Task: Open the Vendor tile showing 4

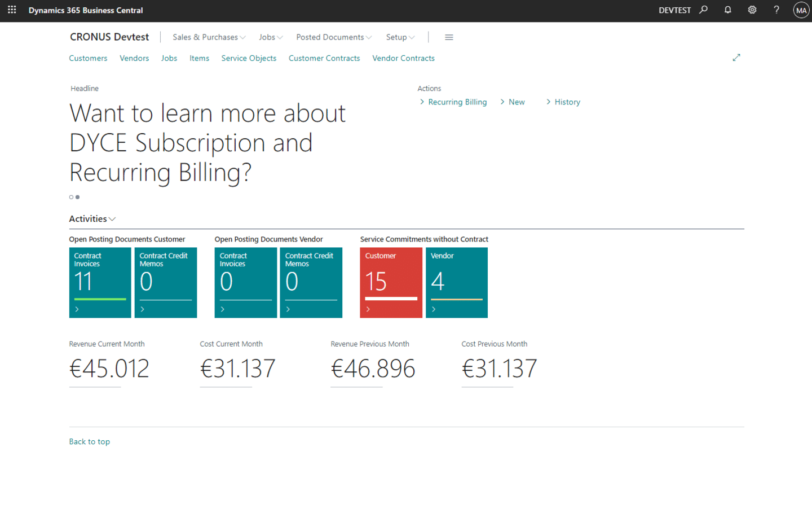Action: (457, 282)
